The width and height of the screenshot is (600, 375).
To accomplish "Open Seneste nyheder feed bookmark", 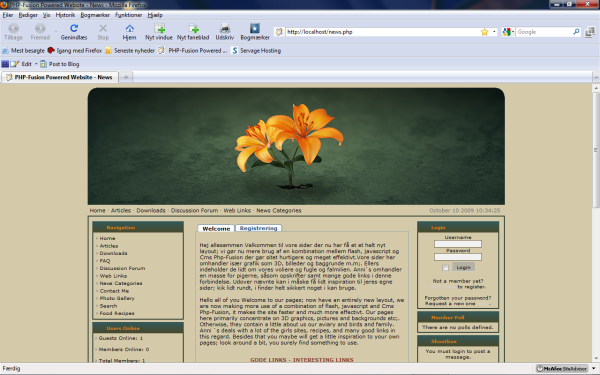I will [130, 51].
